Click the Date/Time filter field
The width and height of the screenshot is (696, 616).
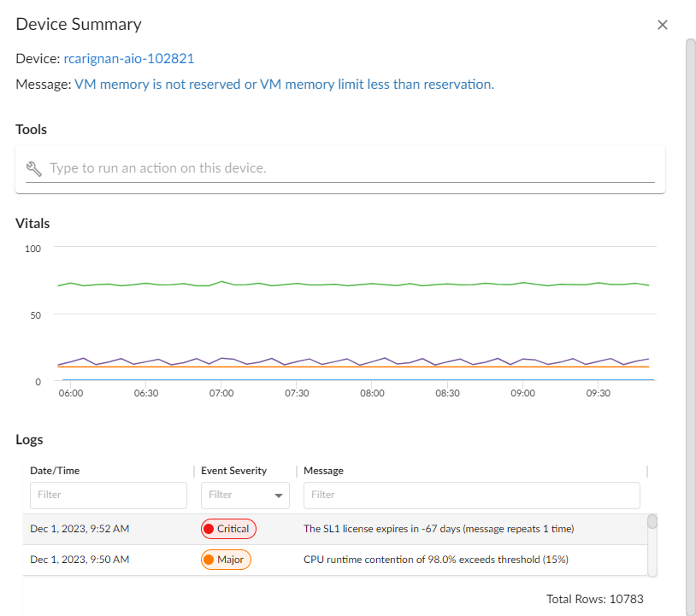(108, 495)
